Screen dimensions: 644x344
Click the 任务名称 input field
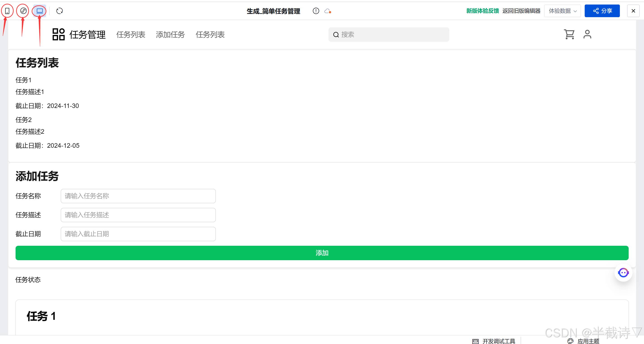click(x=138, y=196)
